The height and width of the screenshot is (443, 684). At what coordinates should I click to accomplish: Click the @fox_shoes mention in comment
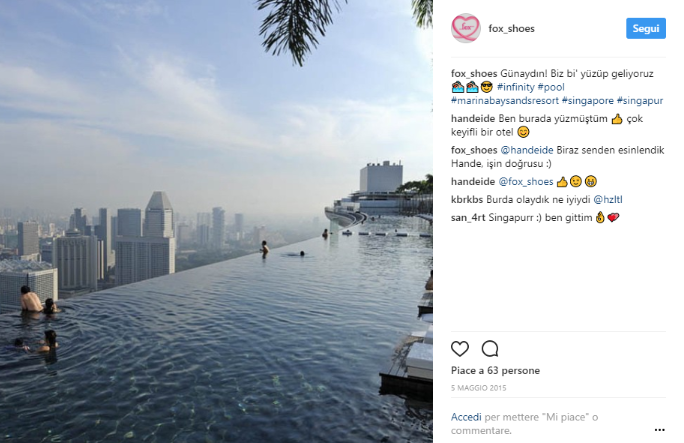click(526, 182)
